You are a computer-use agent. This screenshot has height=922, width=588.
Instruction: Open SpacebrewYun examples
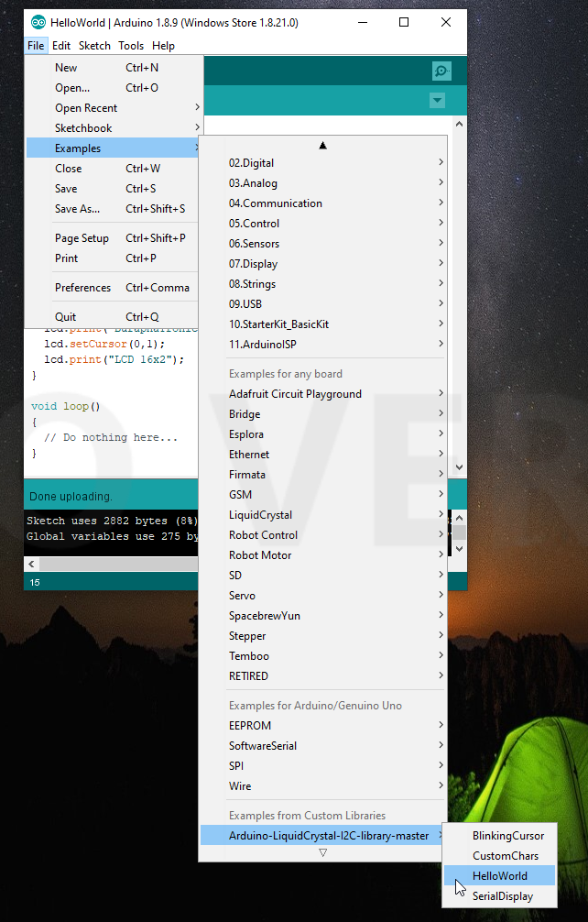[x=322, y=615]
